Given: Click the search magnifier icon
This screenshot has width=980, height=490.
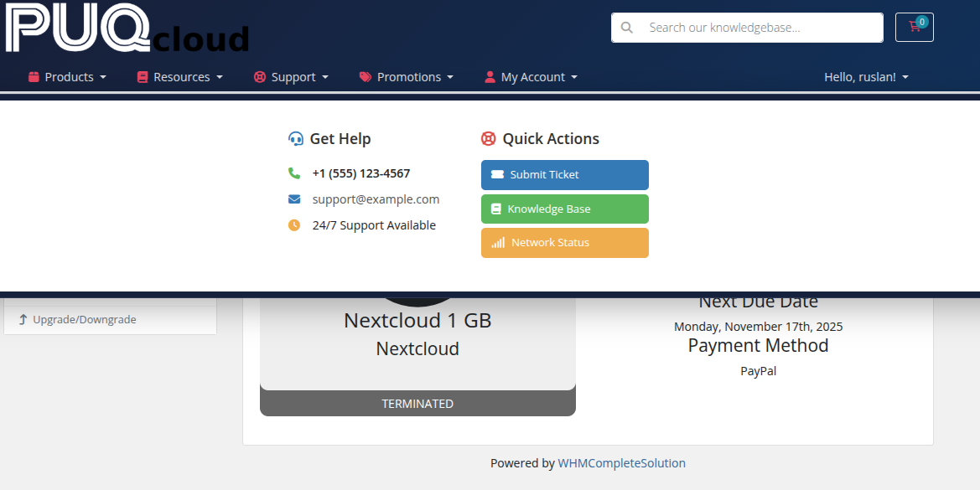Looking at the screenshot, I should (x=626, y=28).
